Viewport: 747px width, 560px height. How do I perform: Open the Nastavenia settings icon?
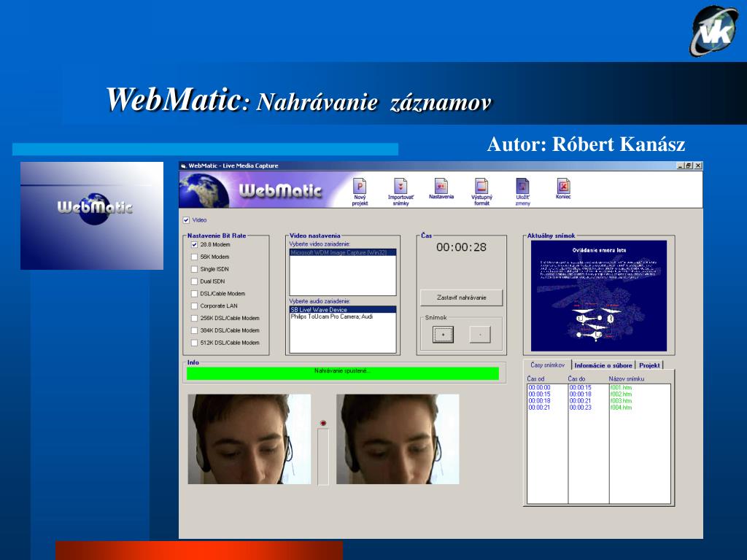[441, 189]
